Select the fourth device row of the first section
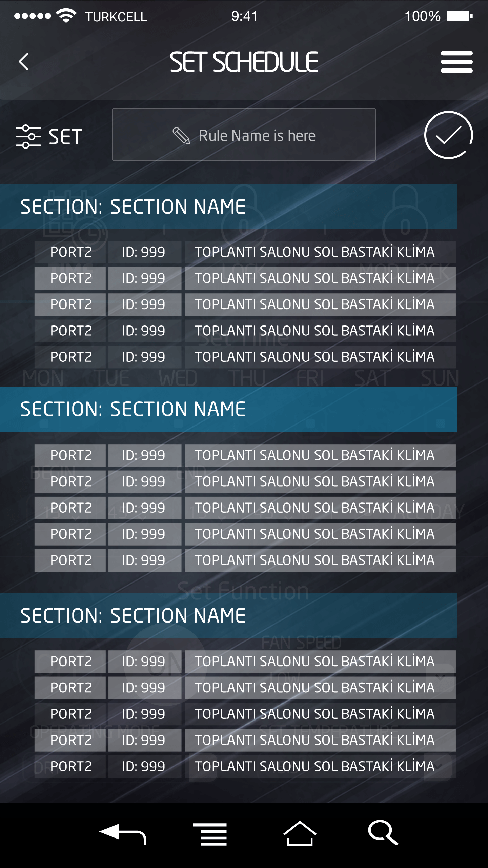 click(x=245, y=331)
